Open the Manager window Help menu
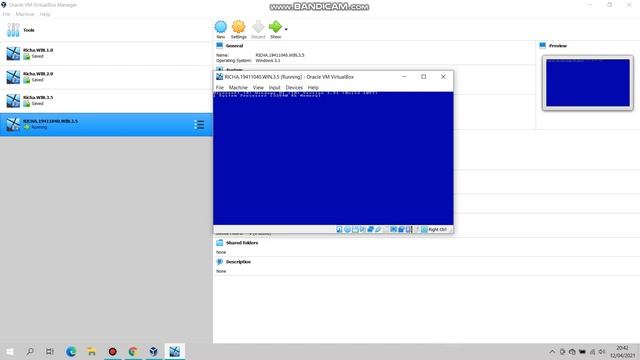This screenshot has width=640, height=360. (45, 14)
